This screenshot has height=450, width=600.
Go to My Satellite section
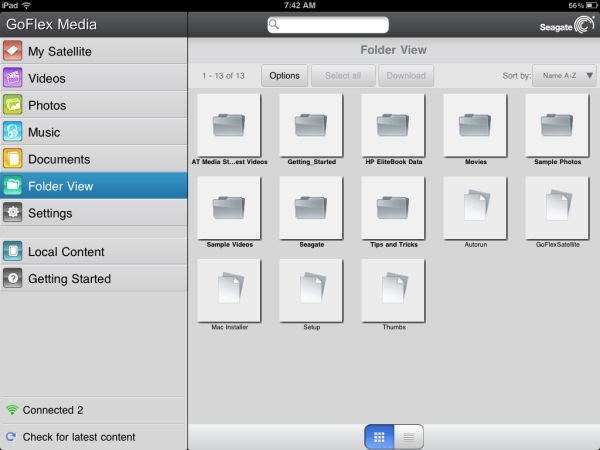[94, 51]
